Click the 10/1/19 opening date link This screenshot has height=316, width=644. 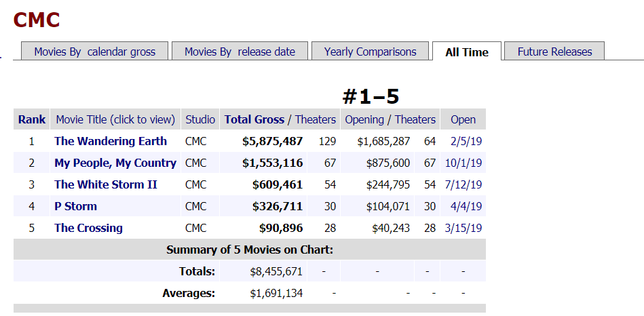pos(463,163)
